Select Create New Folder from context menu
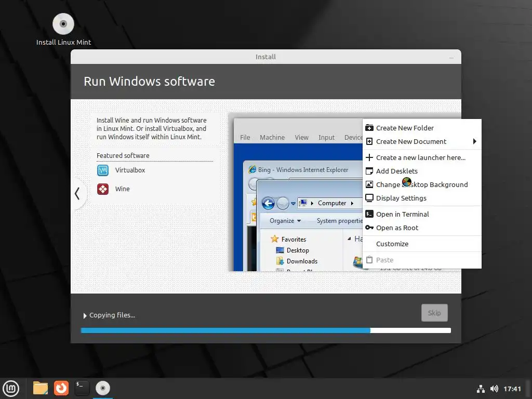Screen dimensions: 532x399 422,128
